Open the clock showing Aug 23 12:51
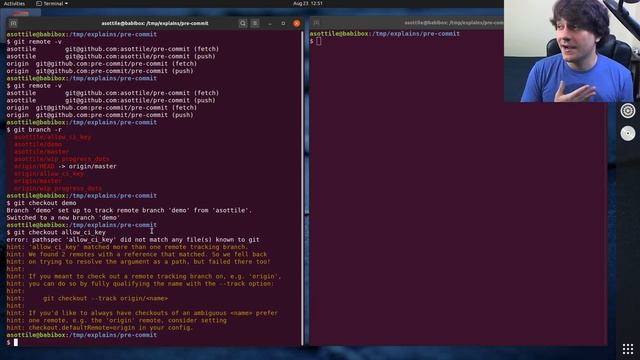Viewport: 640px width, 360px height. point(308,3)
